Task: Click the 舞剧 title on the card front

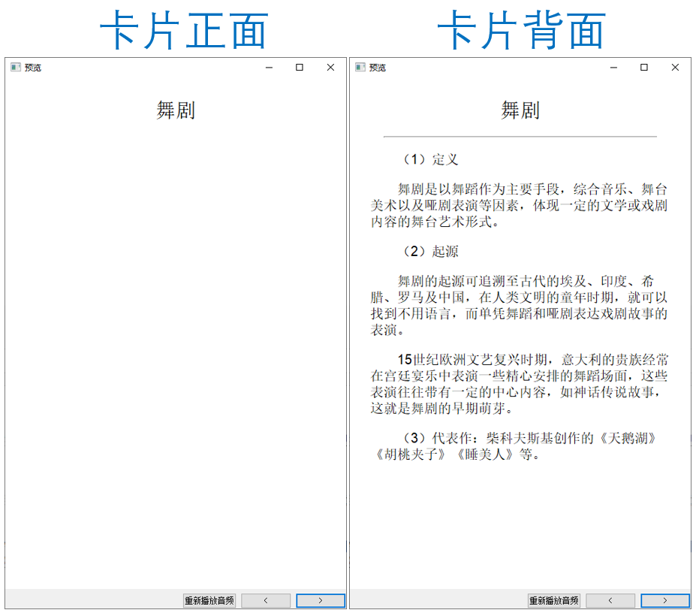Action: tap(176, 110)
